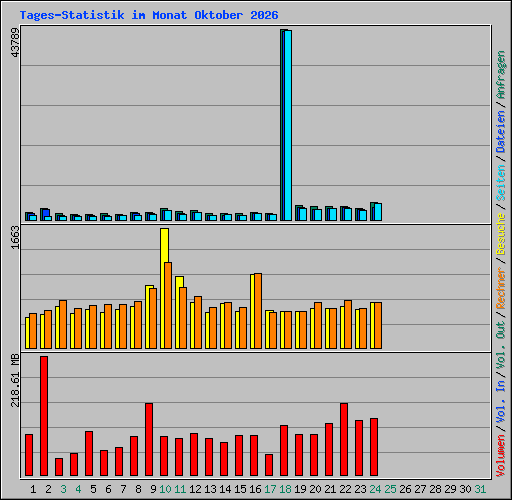
Task: Click day label '14' on x-axis
Action: pyautogui.click(x=225, y=489)
